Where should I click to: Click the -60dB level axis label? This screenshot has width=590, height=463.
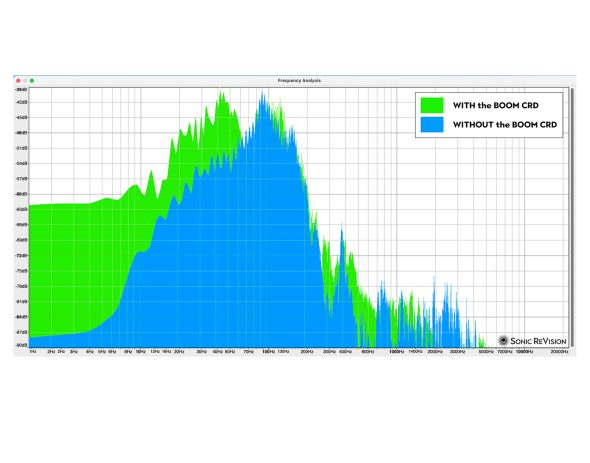[x=21, y=194]
